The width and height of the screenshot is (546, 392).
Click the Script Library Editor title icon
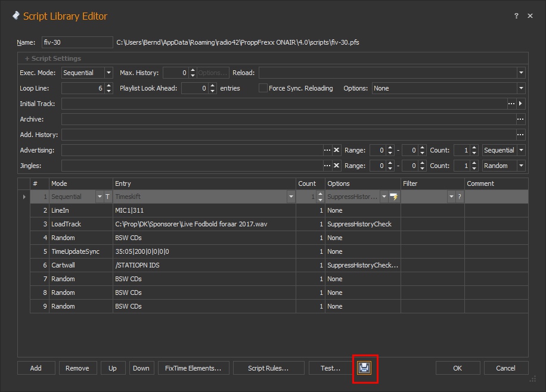point(16,15)
